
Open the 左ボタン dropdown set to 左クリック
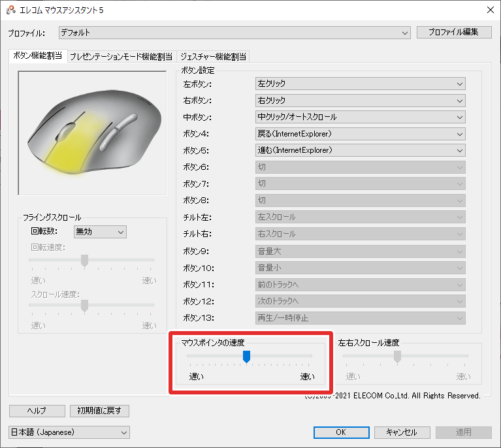(360, 84)
